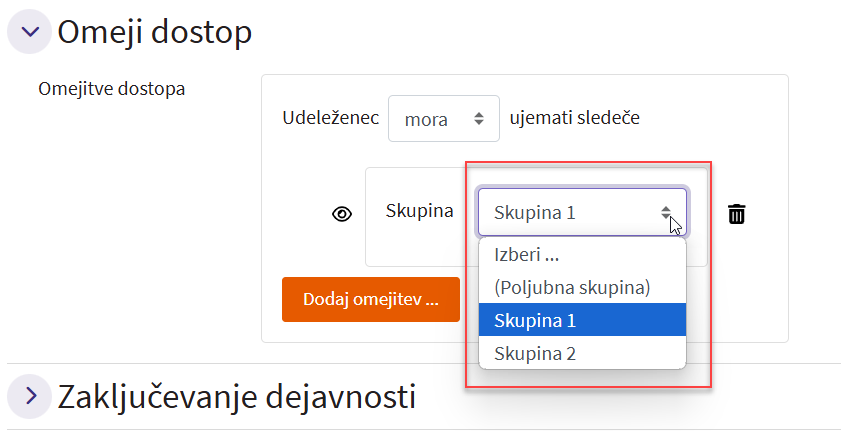This screenshot has width=841, height=431.
Task: Click the up-down arrows on 'mora' selector
Action: coord(478,119)
